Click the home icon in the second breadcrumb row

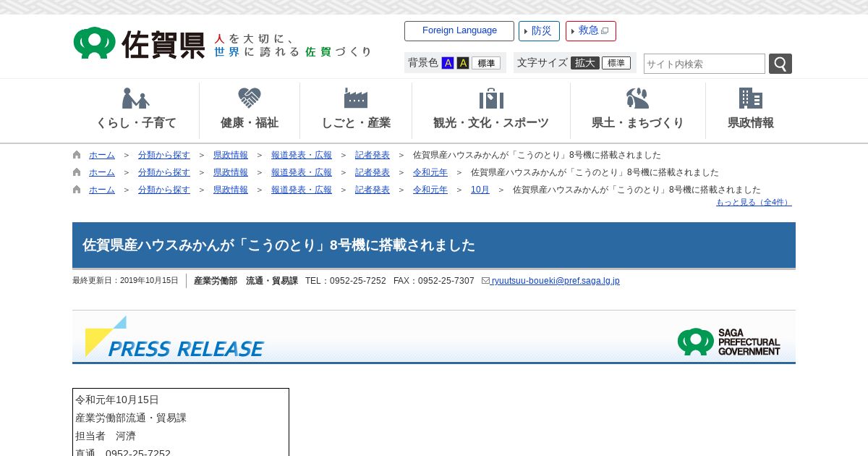(x=77, y=172)
